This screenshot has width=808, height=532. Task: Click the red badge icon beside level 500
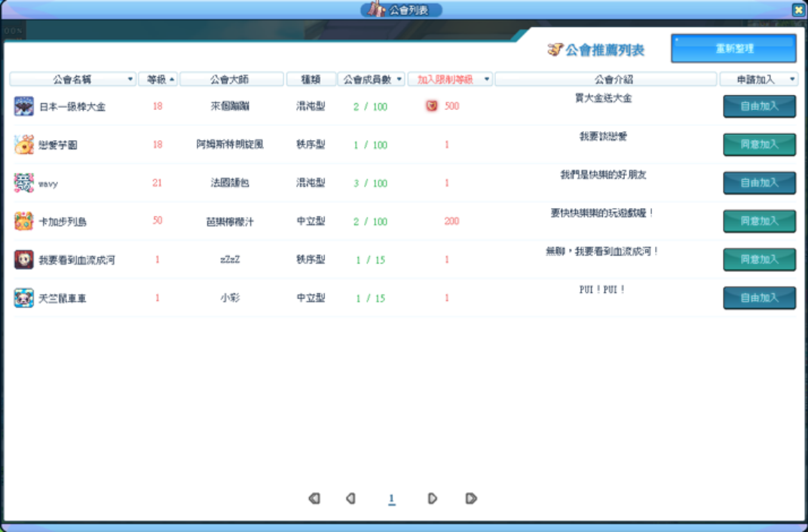point(432,106)
